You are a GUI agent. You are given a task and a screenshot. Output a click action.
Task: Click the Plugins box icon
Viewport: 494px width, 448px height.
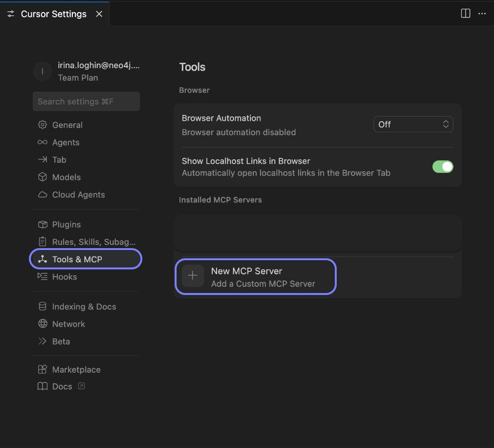42,224
